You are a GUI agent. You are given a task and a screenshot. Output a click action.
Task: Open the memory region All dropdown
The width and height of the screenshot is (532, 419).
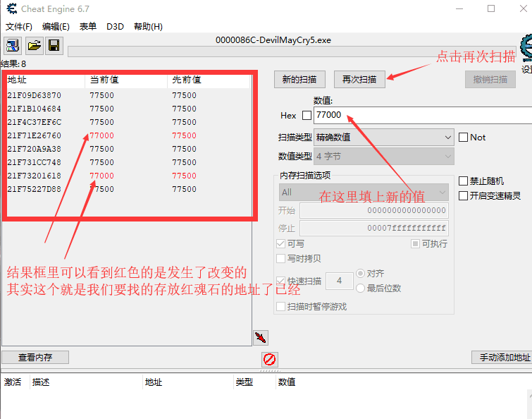364,192
